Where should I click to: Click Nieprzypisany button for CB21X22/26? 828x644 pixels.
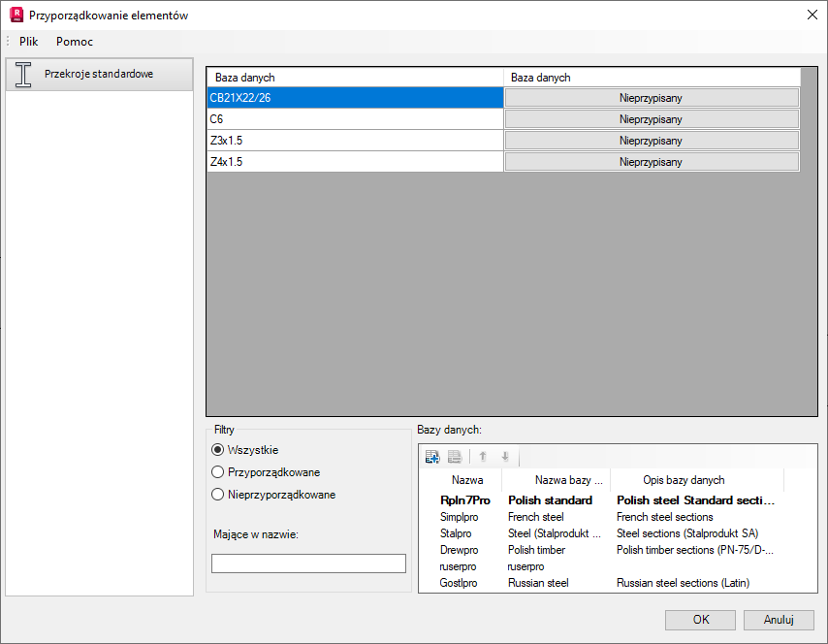coord(652,98)
